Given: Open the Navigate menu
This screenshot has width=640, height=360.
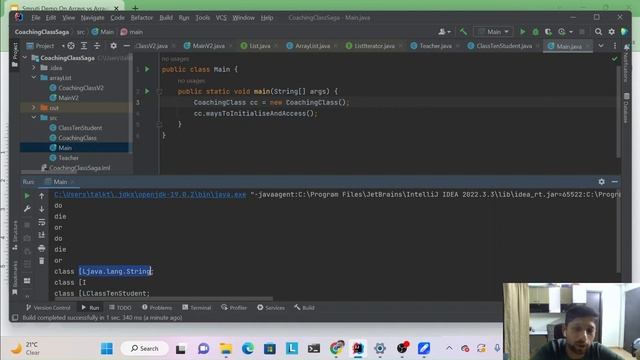Looking at the screenshot, I should (x=92, y=18).
